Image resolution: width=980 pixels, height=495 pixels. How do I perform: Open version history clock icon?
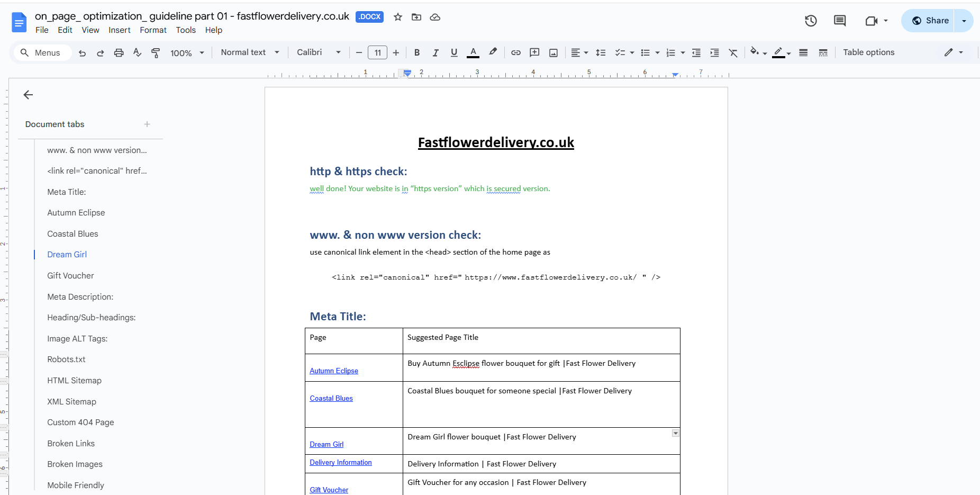pyautogui.click(x=811, y=21)
